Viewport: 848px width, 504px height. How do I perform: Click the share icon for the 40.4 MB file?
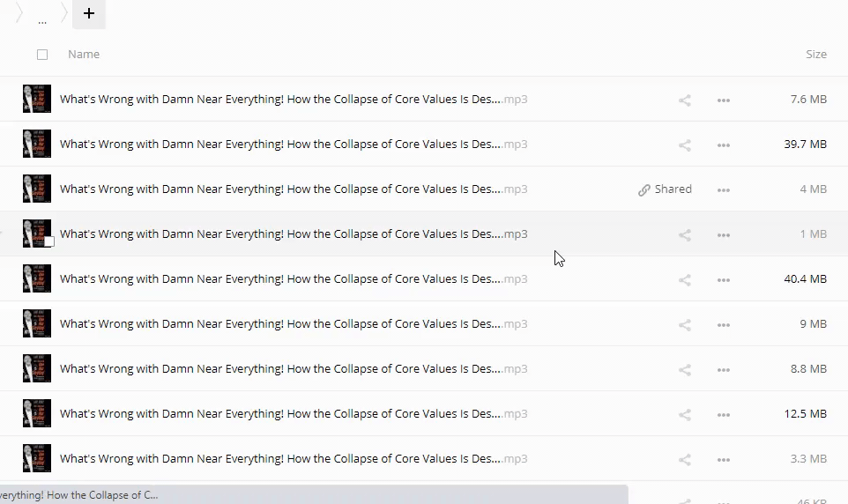point(684,279)
